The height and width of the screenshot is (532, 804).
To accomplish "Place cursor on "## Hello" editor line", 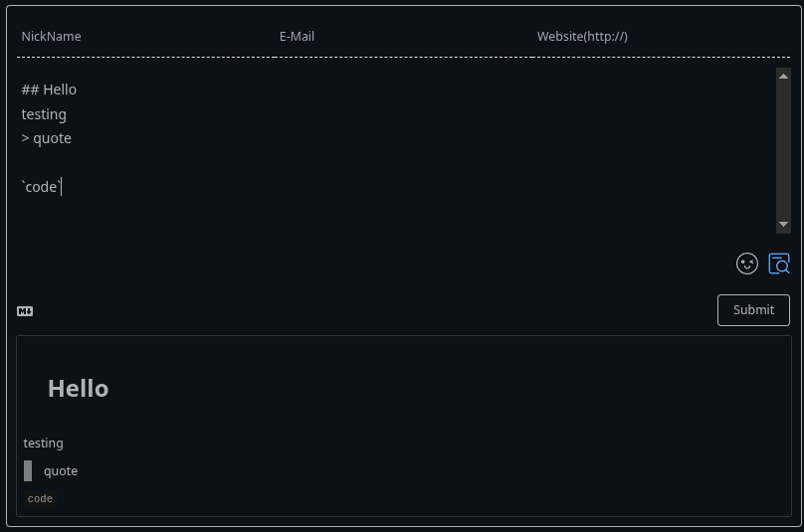I will (x=50, y=89).
